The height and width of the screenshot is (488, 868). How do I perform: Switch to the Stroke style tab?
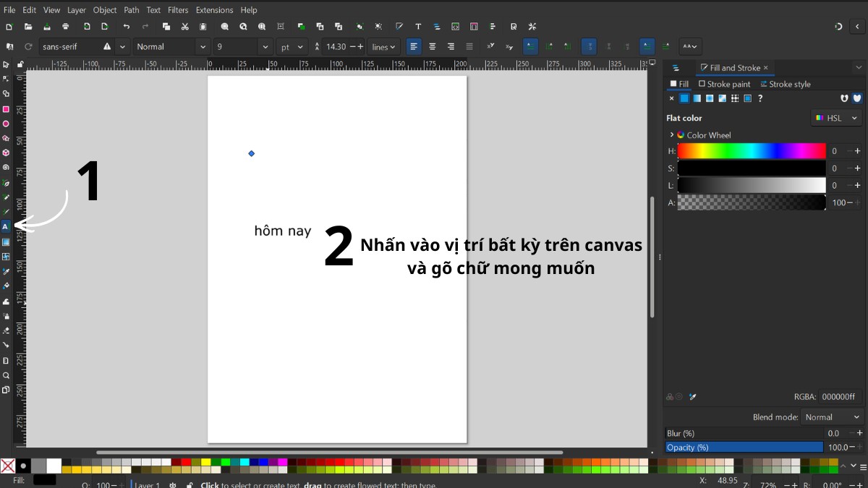point(786,84)
